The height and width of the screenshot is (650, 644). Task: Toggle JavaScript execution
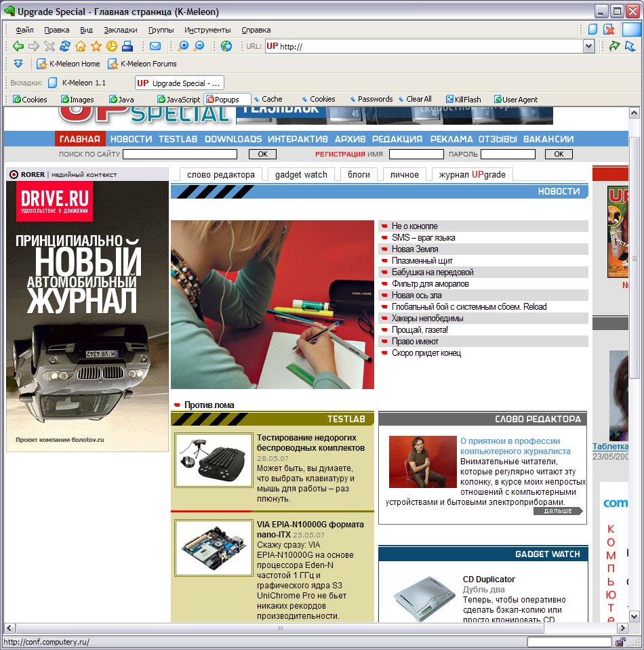click(x=179, y=100)
